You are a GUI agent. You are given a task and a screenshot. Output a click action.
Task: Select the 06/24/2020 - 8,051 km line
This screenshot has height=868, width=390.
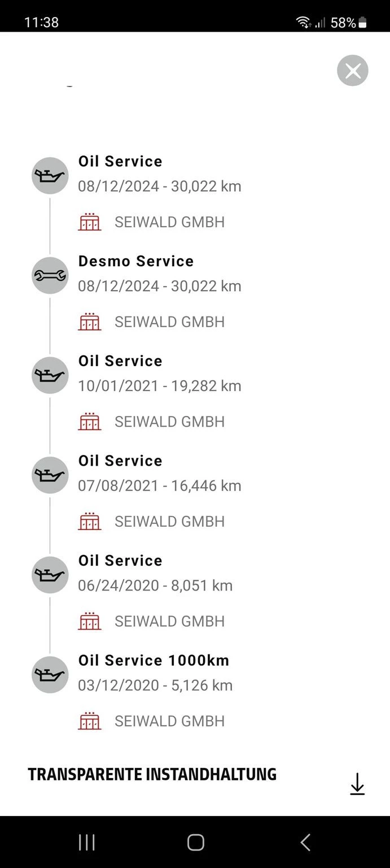click(155, 585)
